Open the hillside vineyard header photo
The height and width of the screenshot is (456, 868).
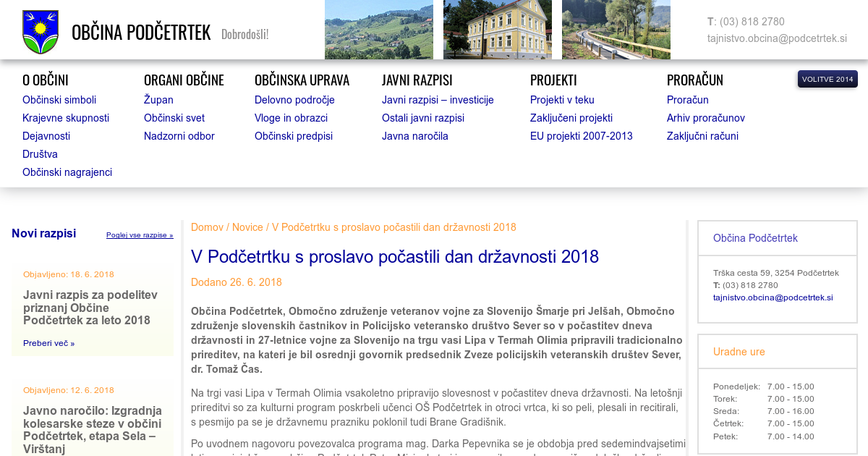click(x=378, y=30)
